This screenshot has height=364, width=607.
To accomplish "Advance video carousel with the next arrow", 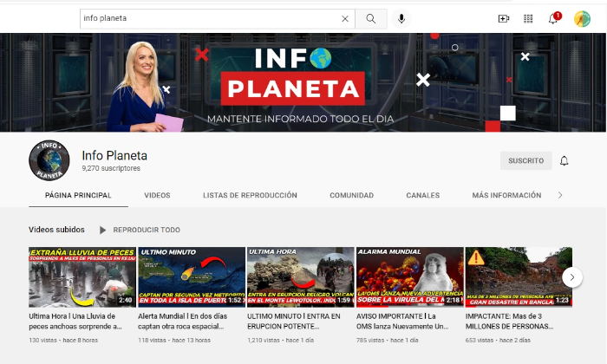I will 572,277.
